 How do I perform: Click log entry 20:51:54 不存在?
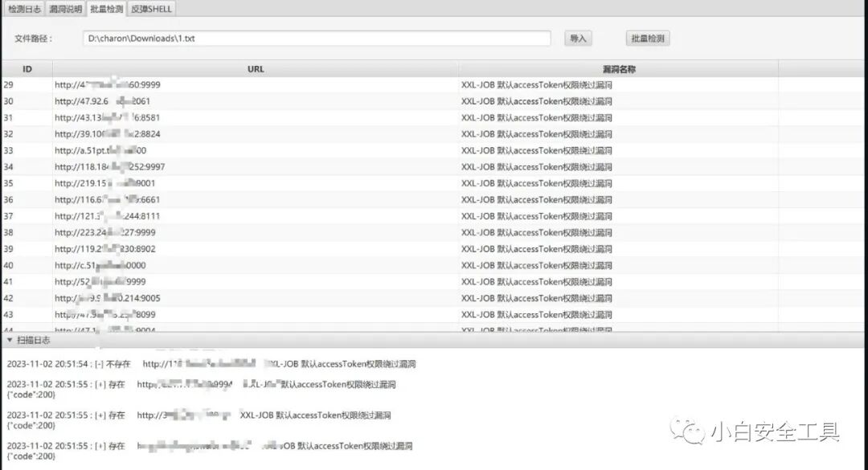pos(211,364)
